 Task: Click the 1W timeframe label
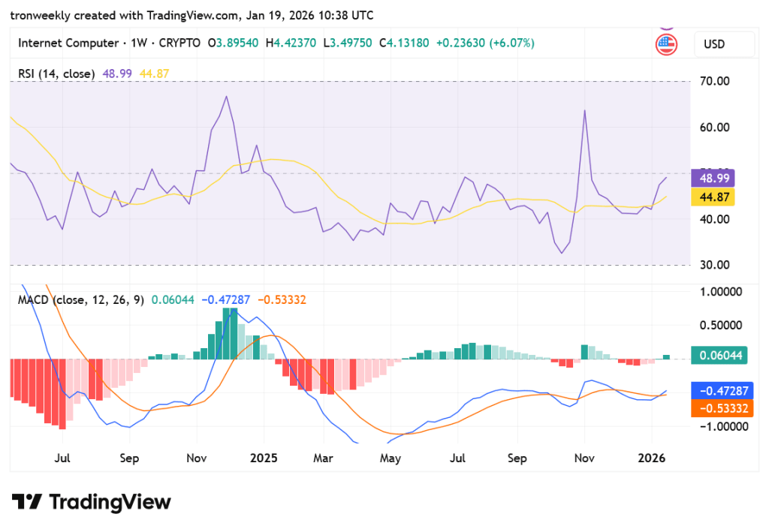[x=139, y=43]
